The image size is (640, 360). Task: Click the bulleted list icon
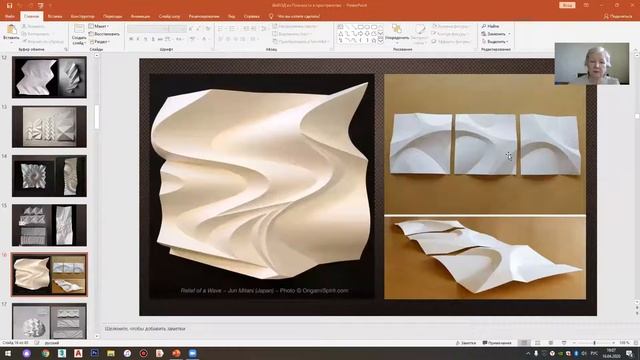[x=221, y=29]
